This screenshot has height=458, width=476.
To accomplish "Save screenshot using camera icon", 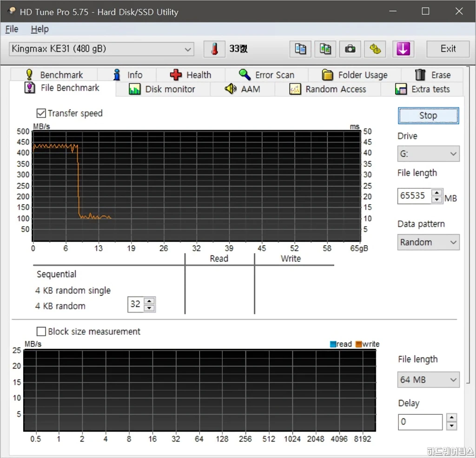I will 350,49.
